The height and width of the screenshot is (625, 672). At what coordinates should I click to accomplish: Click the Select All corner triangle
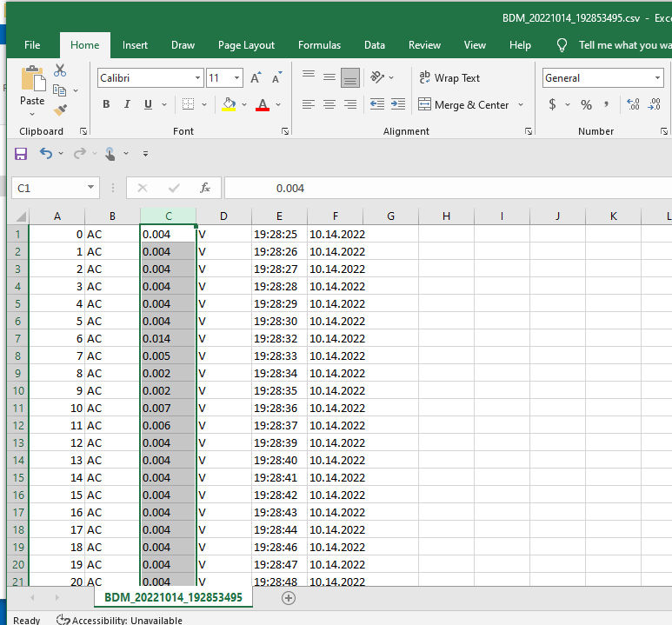pyautogui.click(x=21, y=216)
